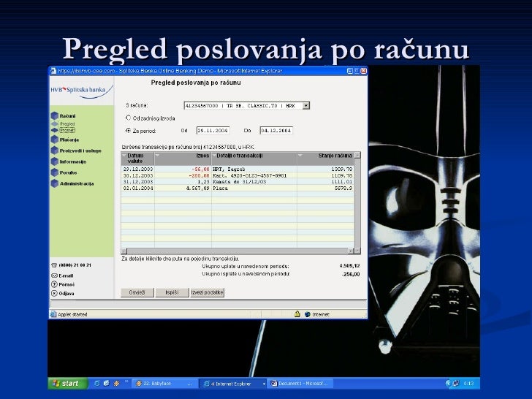Open the Informacije section cube icon
Image resolution: width=532 pixels, height=399 pixels.
pyautogui.click(x=55, y=161)
